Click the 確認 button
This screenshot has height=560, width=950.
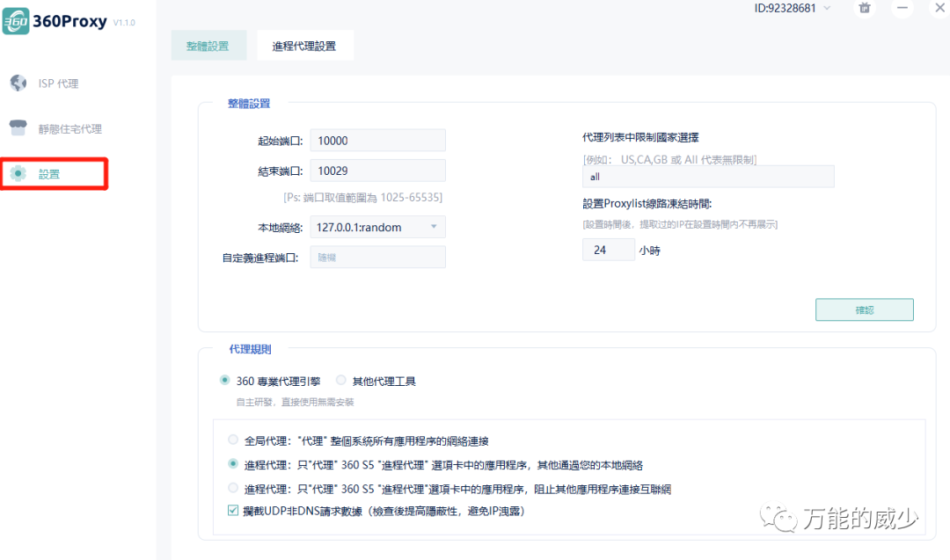tap(865, 310)
